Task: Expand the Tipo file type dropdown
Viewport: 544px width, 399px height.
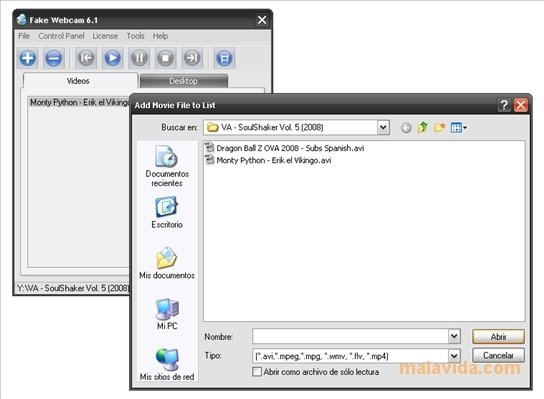Action: [x=454, y=356]
